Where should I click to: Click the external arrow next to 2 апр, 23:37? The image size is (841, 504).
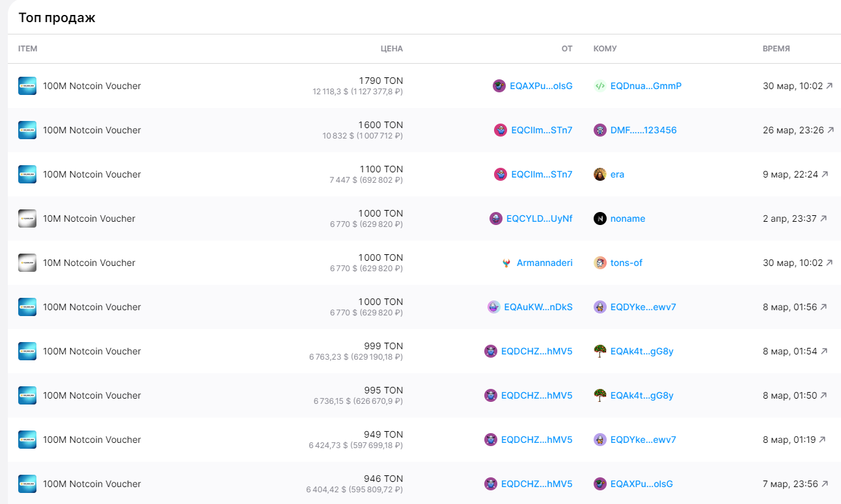823,219
